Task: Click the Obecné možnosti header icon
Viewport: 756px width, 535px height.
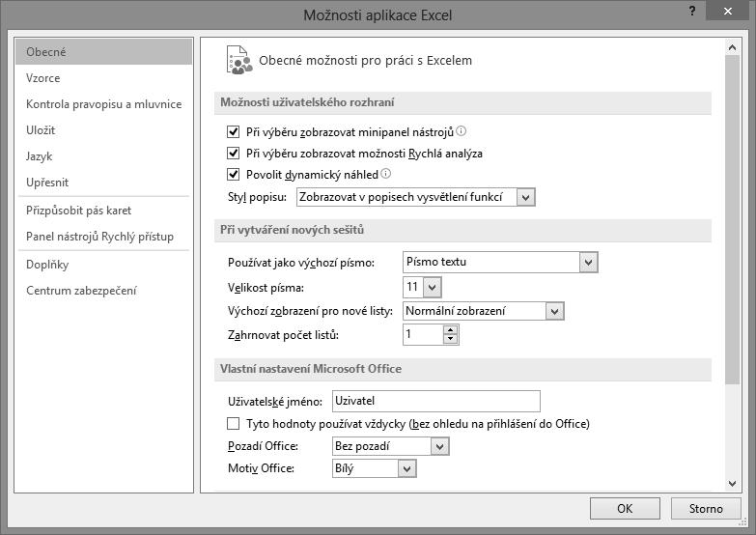Action: (239, 60)
